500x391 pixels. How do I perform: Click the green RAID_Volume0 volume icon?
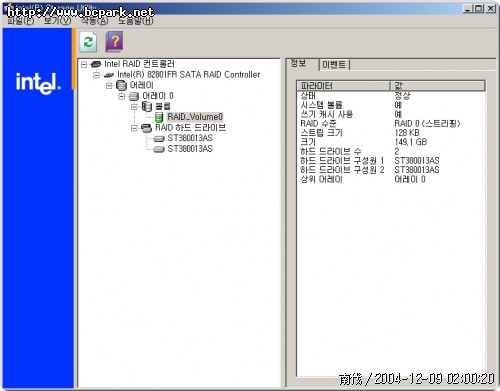click(x=159, y=117)
